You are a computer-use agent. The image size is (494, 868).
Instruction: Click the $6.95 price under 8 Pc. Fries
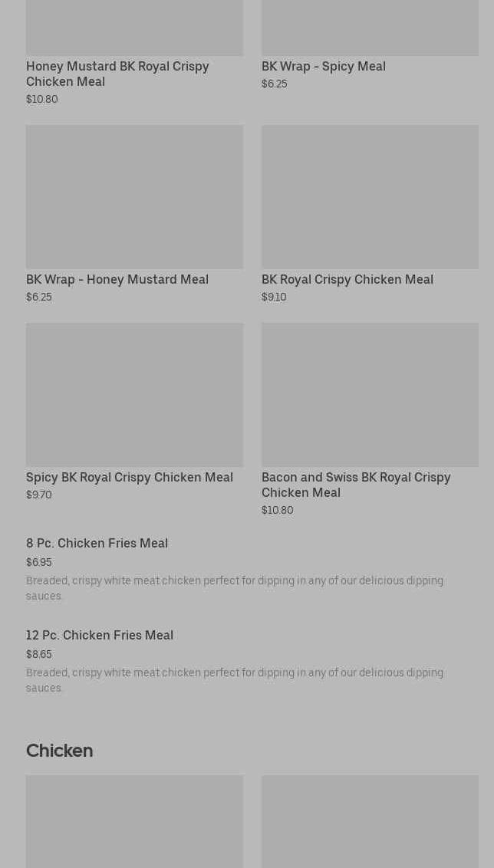tap(39, 562)
